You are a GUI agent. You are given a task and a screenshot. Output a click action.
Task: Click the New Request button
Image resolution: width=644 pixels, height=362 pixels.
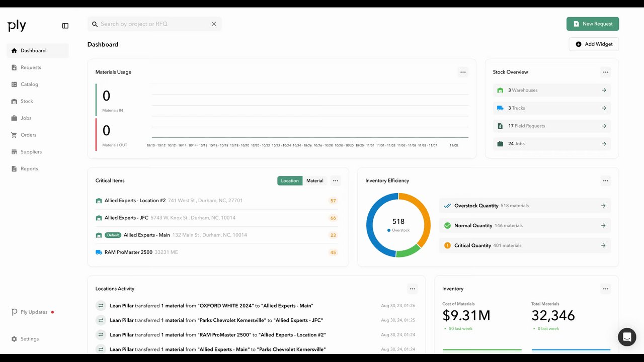593,24
